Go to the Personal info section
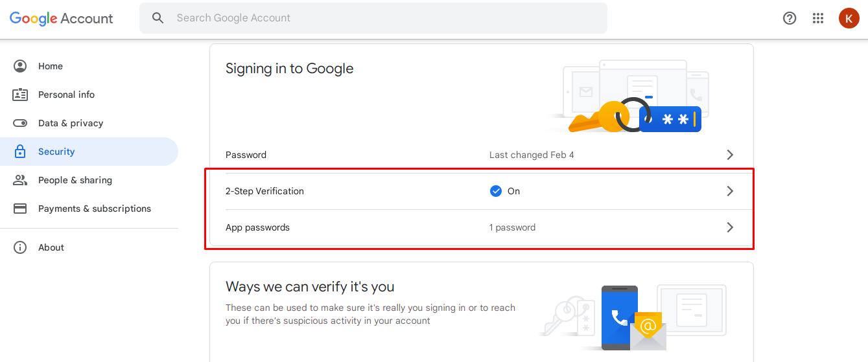Screen dimensions: 868x362 click(x=66, y=95)
